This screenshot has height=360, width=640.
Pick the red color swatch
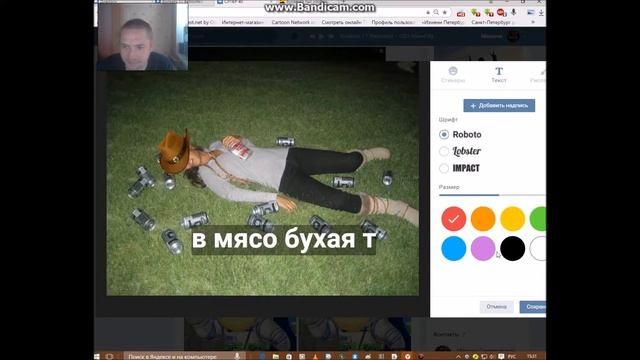[453, 219]
